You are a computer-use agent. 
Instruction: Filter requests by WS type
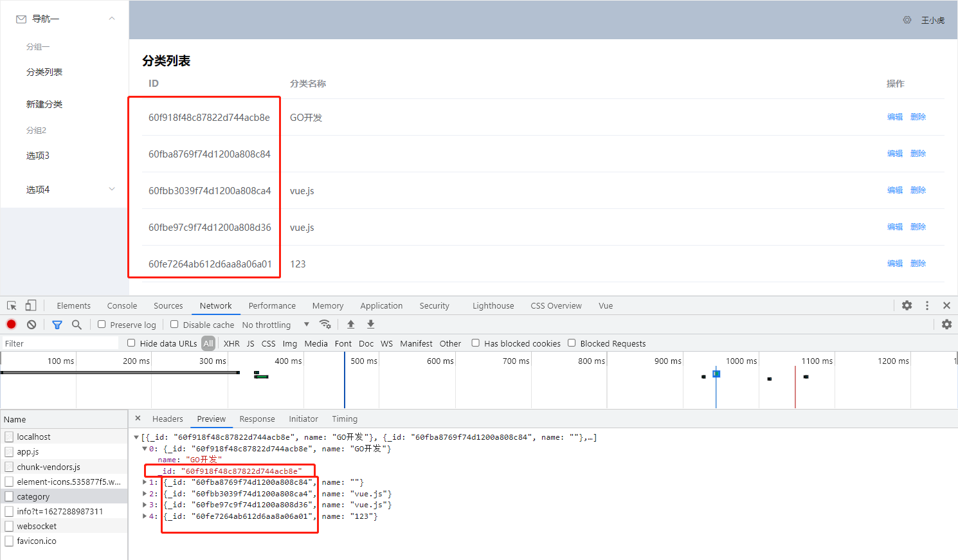click(386, 344)
